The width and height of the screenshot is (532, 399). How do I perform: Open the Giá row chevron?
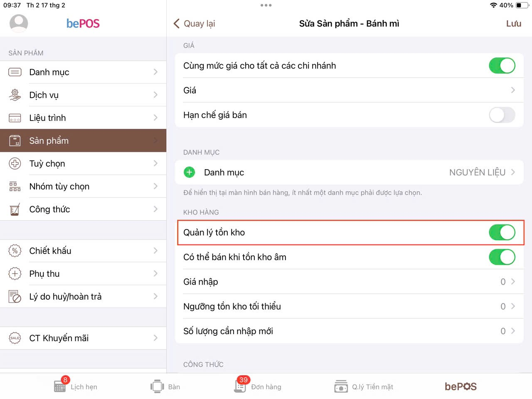click(x=512, y=90)
